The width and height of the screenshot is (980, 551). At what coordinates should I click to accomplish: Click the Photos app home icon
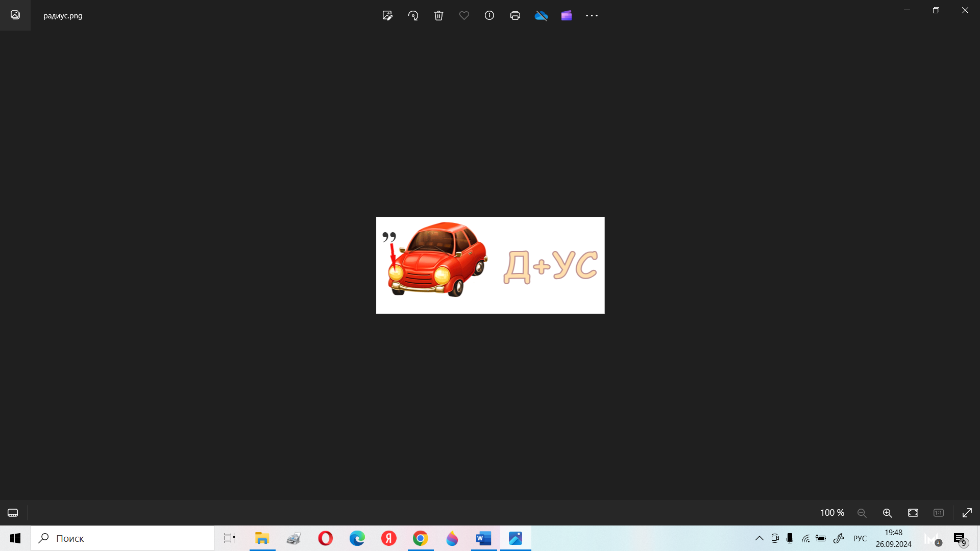coord(15,15)
